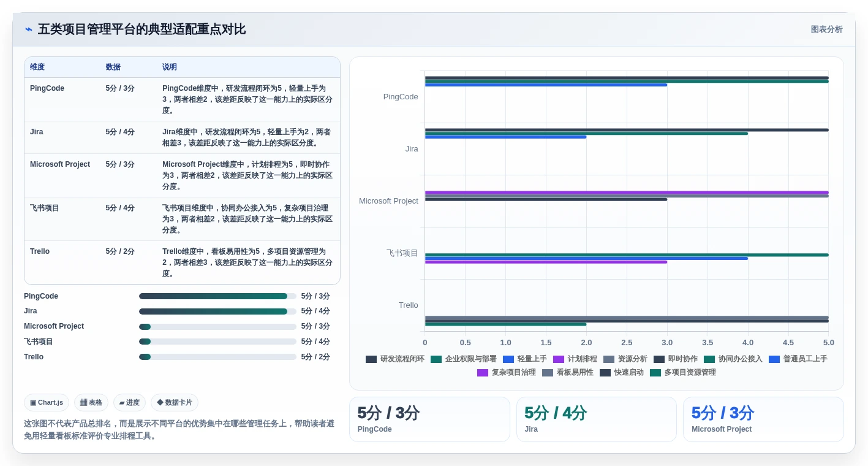The image size is (868, 466).
Task: Click the Jira y-axis label in chart
Action: (x=412, y=149)
